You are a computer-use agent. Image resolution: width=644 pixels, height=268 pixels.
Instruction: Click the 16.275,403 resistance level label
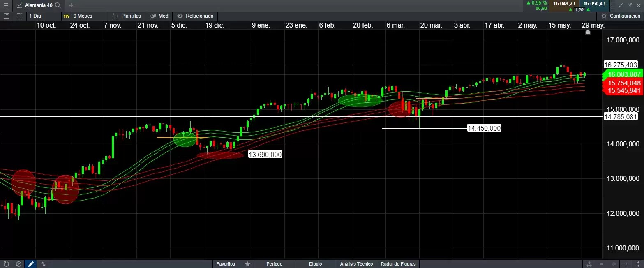coord(621,65)
